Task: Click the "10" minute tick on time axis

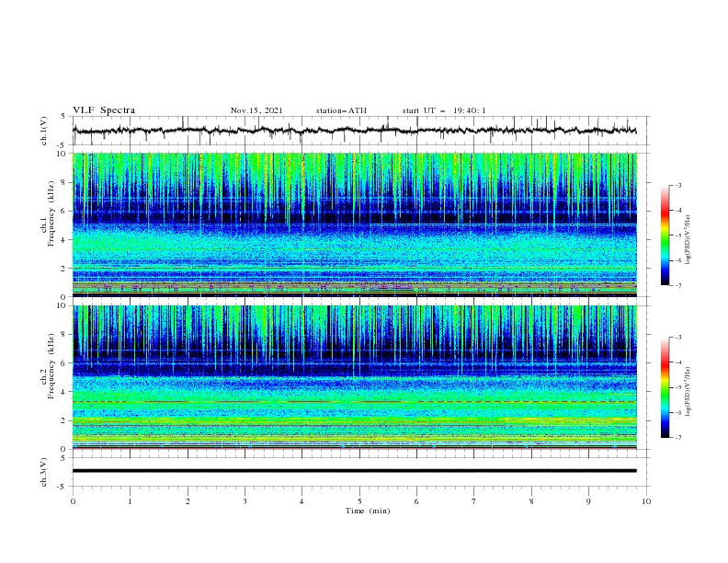Action: coord(646,501)
